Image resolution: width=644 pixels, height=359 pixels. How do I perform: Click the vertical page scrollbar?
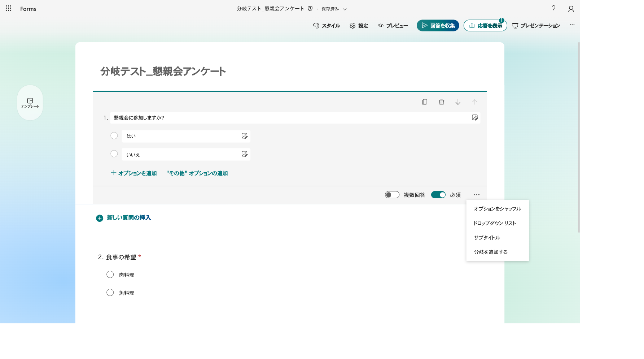(x=579, y=137)
